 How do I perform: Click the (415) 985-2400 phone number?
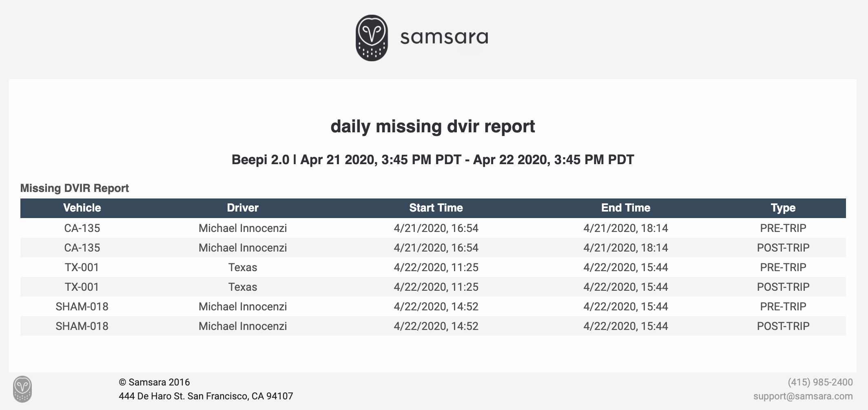coord(820,382)
